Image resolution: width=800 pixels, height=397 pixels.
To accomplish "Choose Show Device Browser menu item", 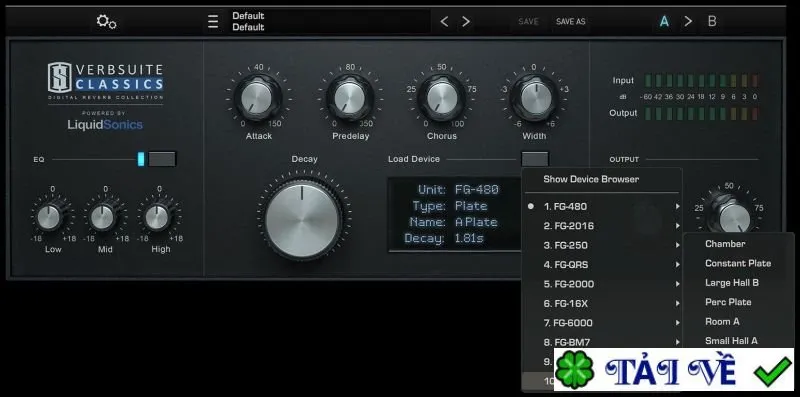I will point(591,179).
